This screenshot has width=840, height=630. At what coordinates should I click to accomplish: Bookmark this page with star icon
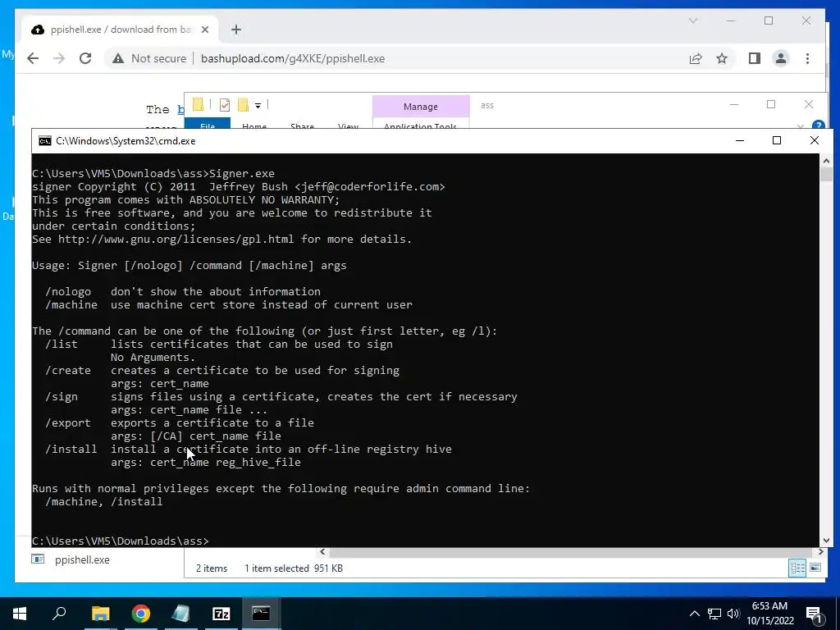[722, 58]
